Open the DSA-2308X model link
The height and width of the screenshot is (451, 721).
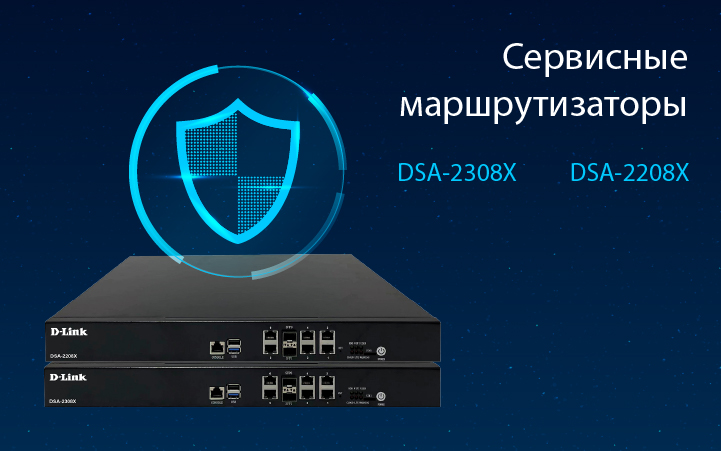pyautogui.click(x=457, y=173)
